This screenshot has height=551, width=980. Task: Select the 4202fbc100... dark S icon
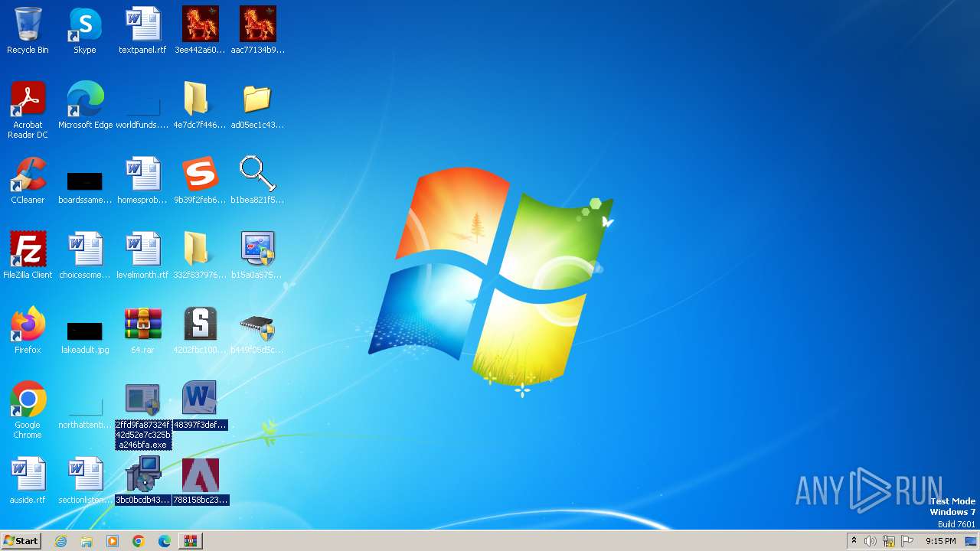pos(200,331)
